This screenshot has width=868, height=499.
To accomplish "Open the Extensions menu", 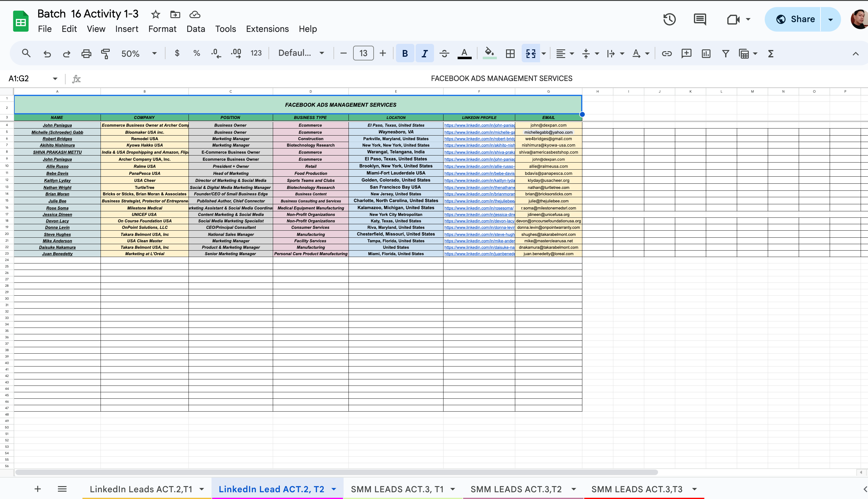I will [x=267, y=29].
